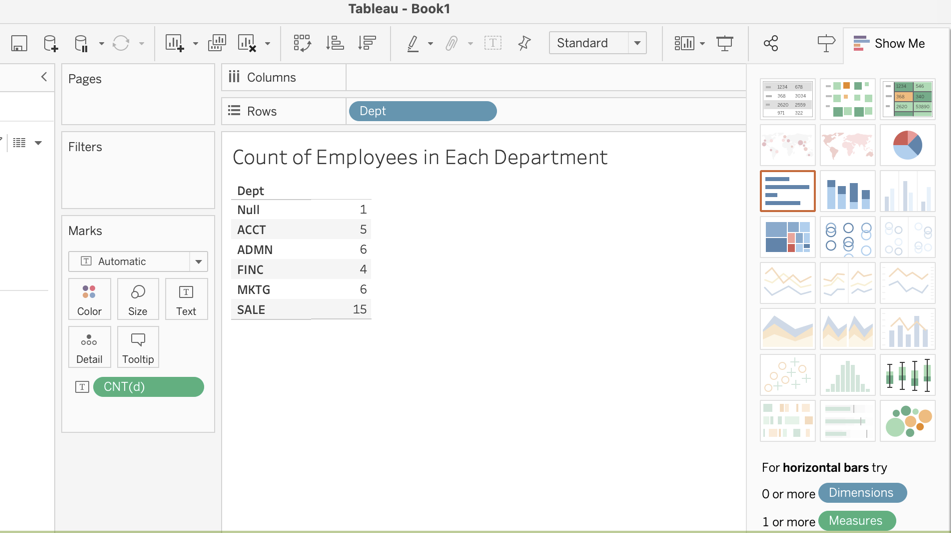Sort descending using the toolbar icon
Screen dimensions: 951x533
367,43
